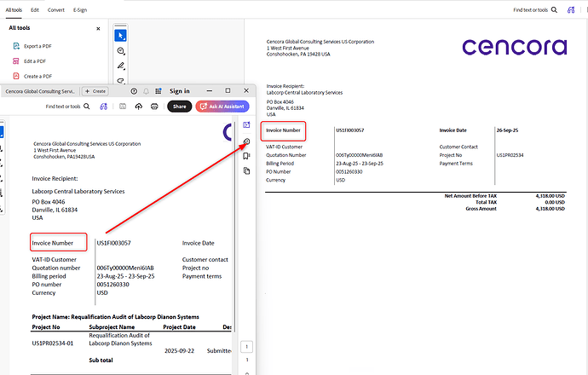Click the Create button in front window
Viewport: 588px width, 375px height.
pyautogui.click(x=95, y=91)
